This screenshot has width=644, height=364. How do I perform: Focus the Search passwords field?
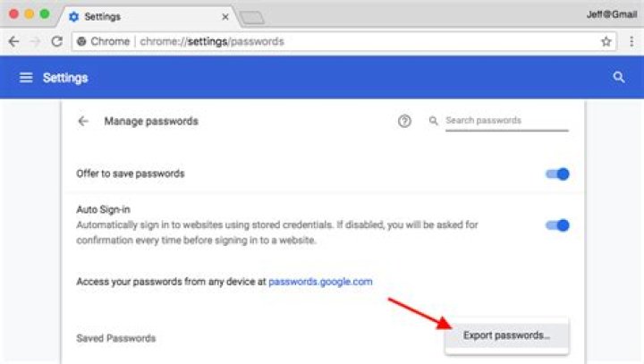(x=505, y=121)
